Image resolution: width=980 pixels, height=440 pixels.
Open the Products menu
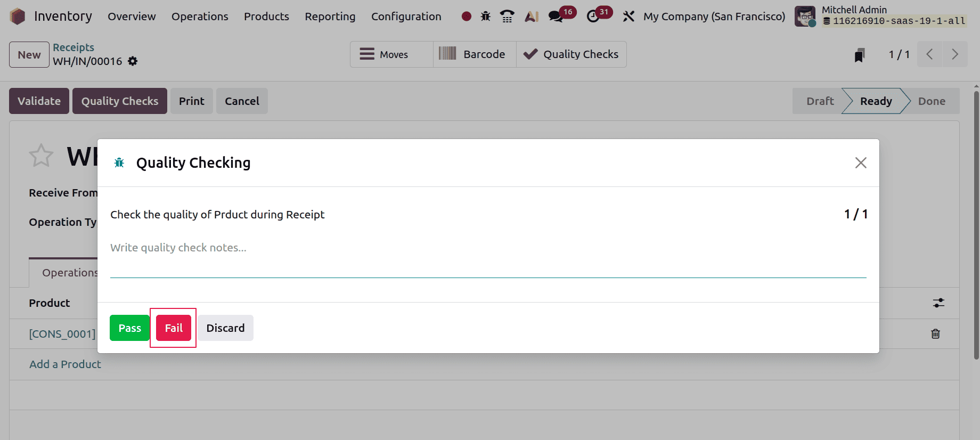click(266, 17)
